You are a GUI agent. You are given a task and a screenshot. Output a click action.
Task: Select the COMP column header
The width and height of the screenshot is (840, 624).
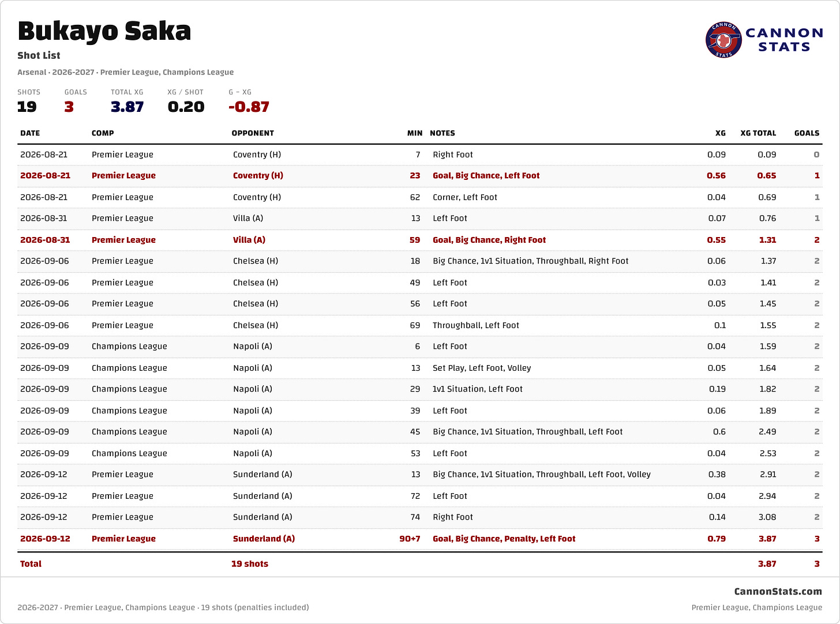click(x=103, y=133)
